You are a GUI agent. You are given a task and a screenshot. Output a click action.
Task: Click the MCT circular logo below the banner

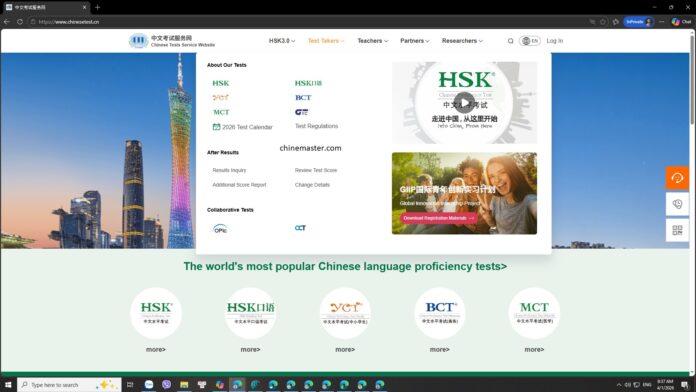click(x=534, y=313)
